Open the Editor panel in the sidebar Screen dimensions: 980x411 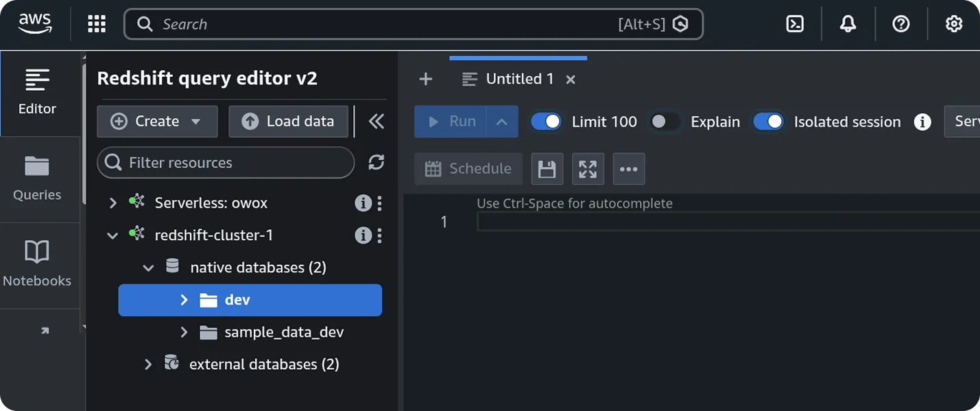point(37,93)
